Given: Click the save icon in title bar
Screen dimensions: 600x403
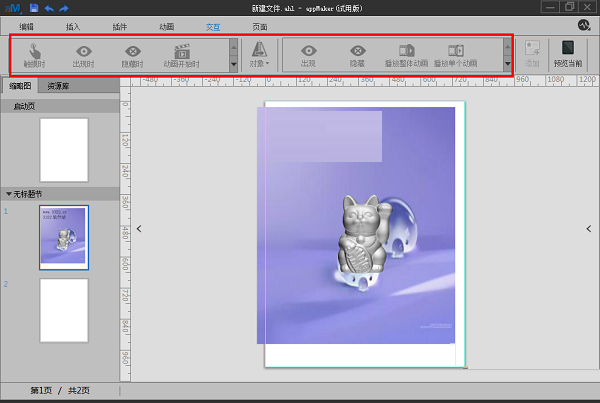Looking at the screenshot, I should click(x=35, y=7).
